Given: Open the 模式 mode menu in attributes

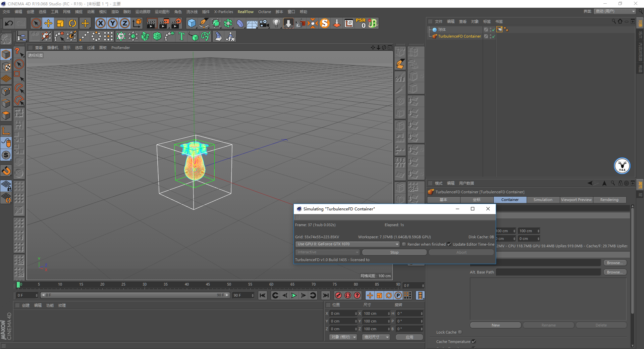Looking at the screenshot, I should point(438,183).
